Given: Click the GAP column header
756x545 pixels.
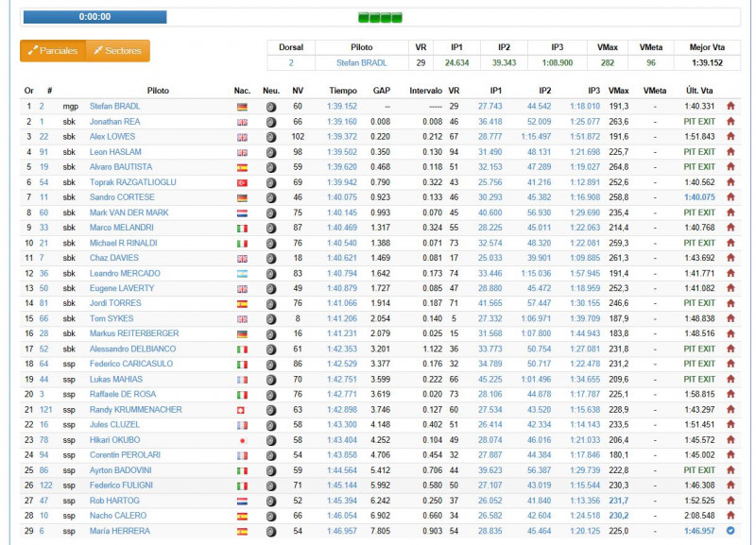Looking at the screenshot, I should pyautogui.click(x=382, y=91).
